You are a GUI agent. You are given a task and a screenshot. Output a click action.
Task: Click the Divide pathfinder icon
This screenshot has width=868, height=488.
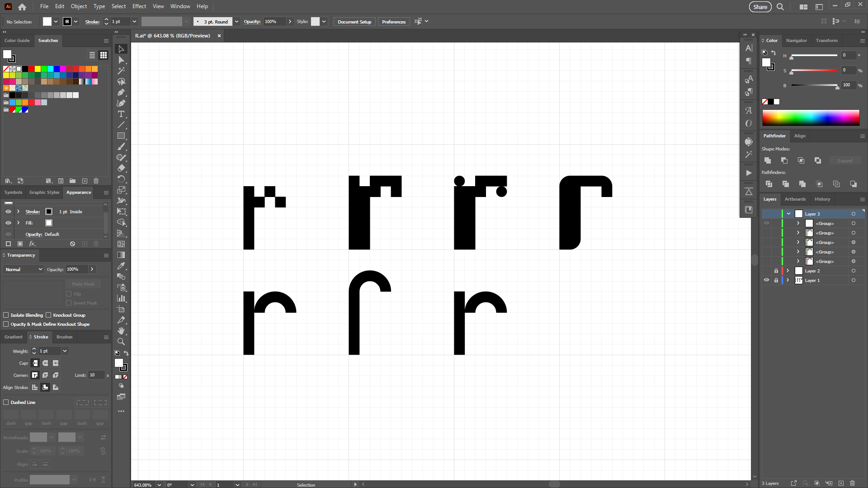coord(769,184)
